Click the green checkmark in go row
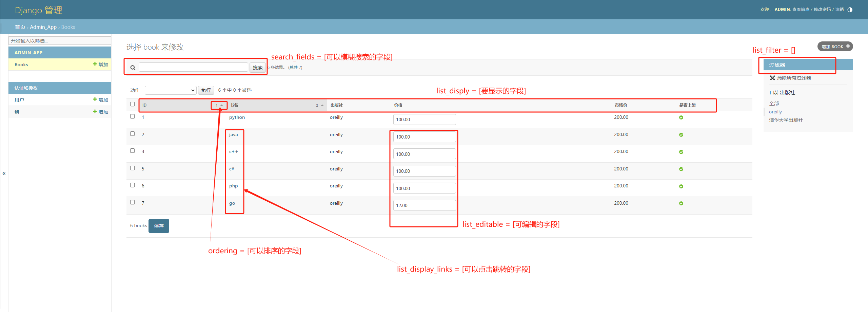868x312 pixels. tap(681, 203)
